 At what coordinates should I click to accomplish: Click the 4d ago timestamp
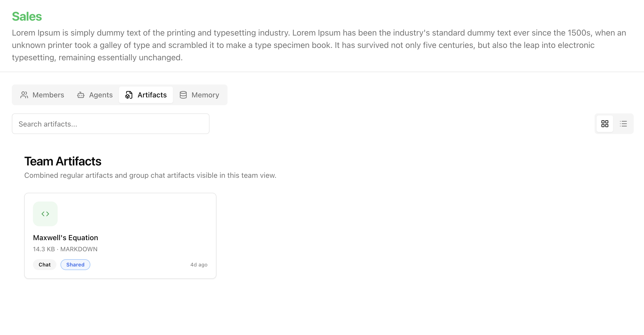tap(199, 265)
